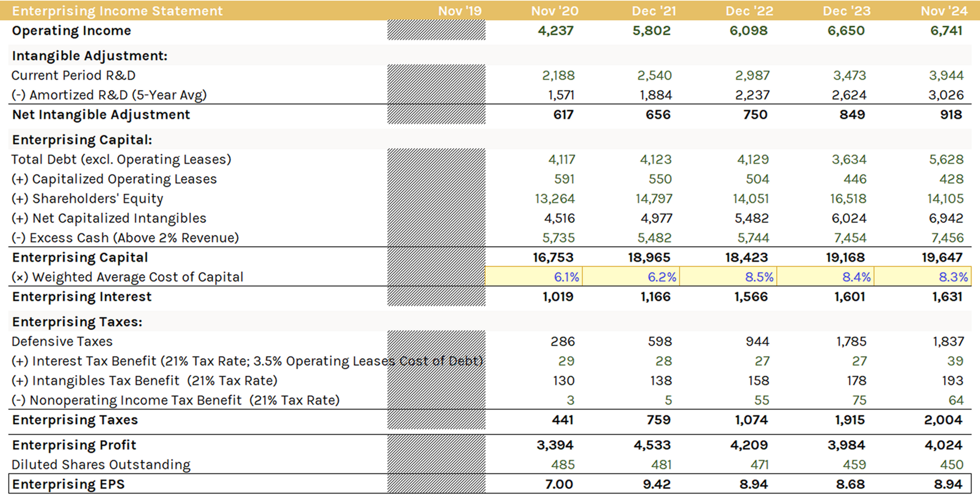This screenshot has height=502, width=980.
Task: Click Enterprising Capital total 18,965
Action: tap(649, 257)
